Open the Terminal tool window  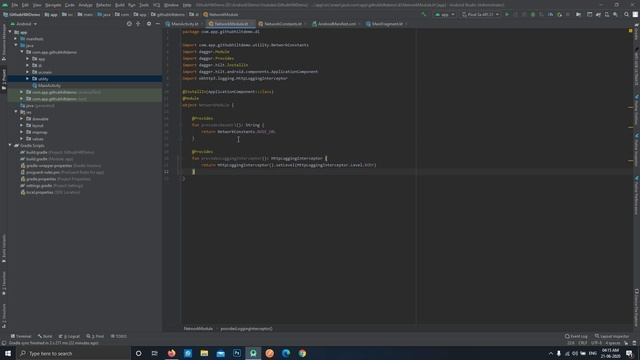[21, 336]
